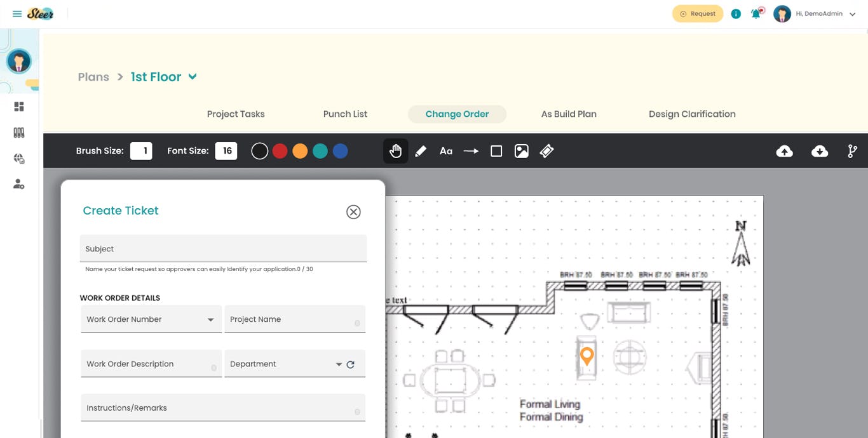Open the As Build Plan tab
This screenshot has width=868, height=438.
click(x=569, y=114)
